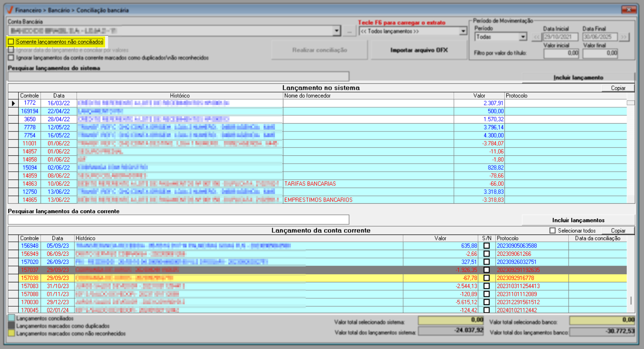Click the ellipsis button beside Conta Bancária
The height and width of the screenshot is (349, 644).
click(x=349, y=31)
